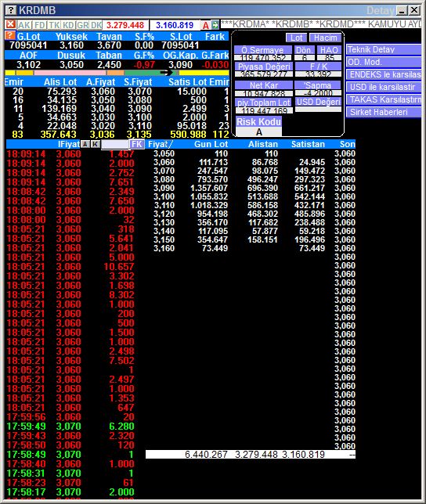Toggle the FK button
426x504 pixels.
click(136, 144)
